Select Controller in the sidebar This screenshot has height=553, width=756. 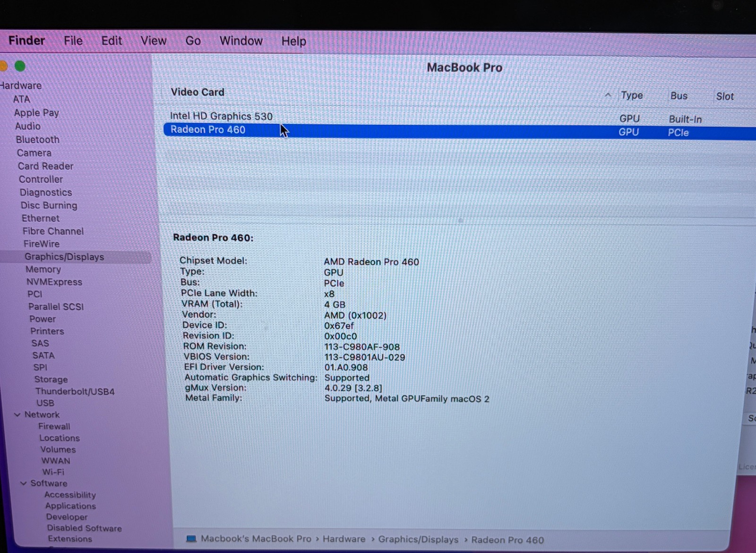point(41,179)
